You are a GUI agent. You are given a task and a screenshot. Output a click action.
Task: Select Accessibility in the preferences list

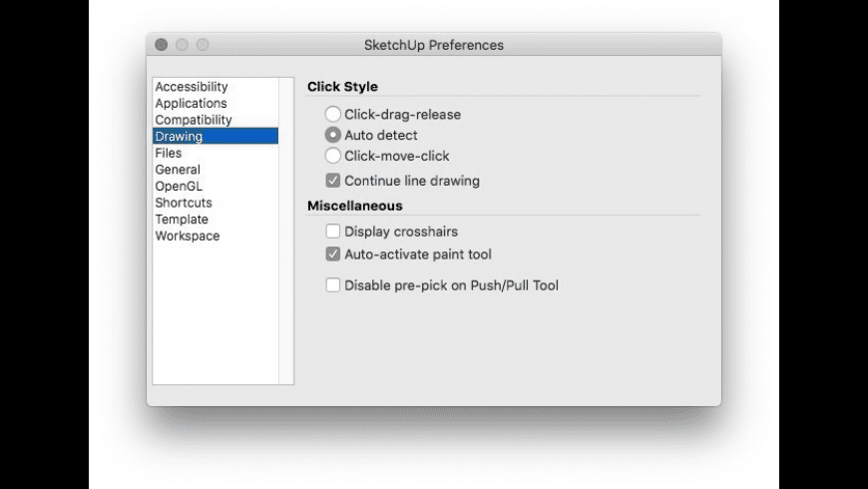pos(192,87)
